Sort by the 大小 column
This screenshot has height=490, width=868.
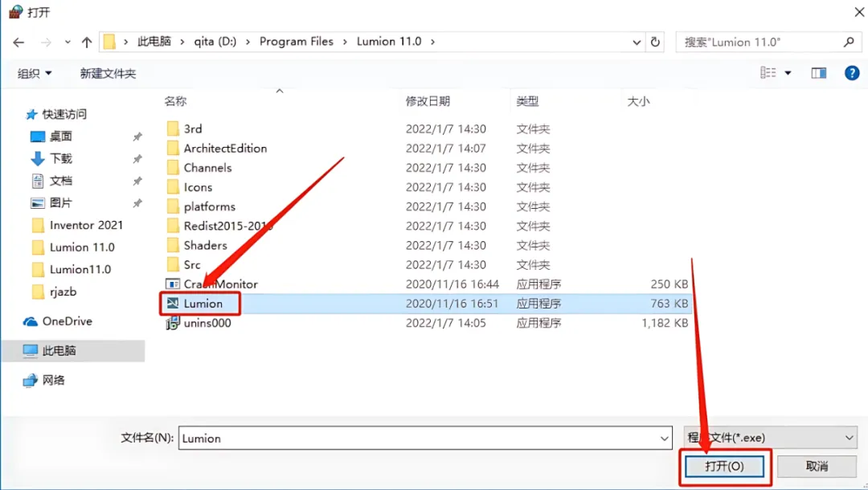pos(637,101)
